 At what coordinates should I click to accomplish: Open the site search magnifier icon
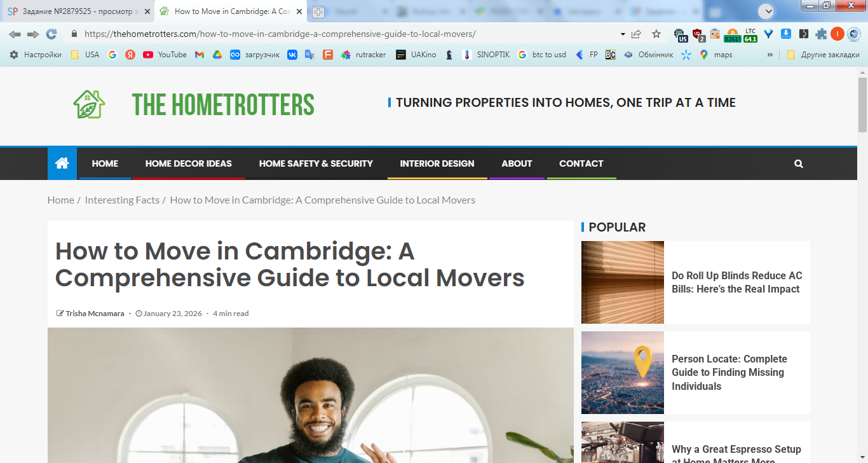point(799,163)
